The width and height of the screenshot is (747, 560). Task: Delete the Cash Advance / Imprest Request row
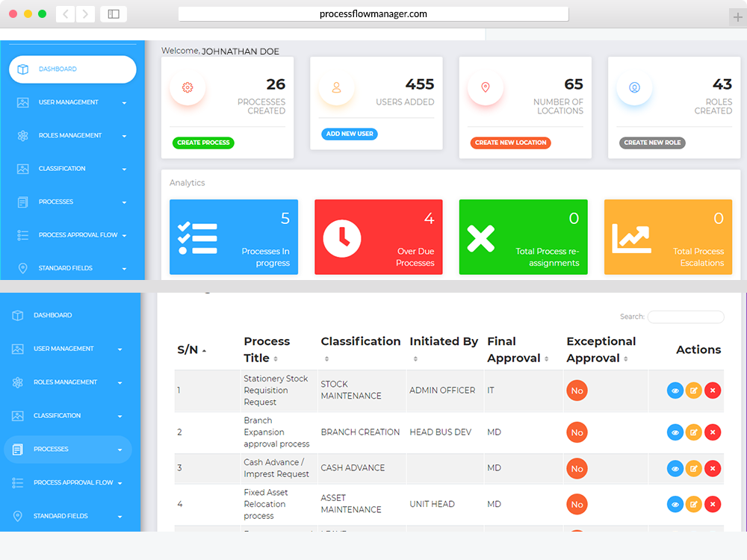click(x=713, y=469)
